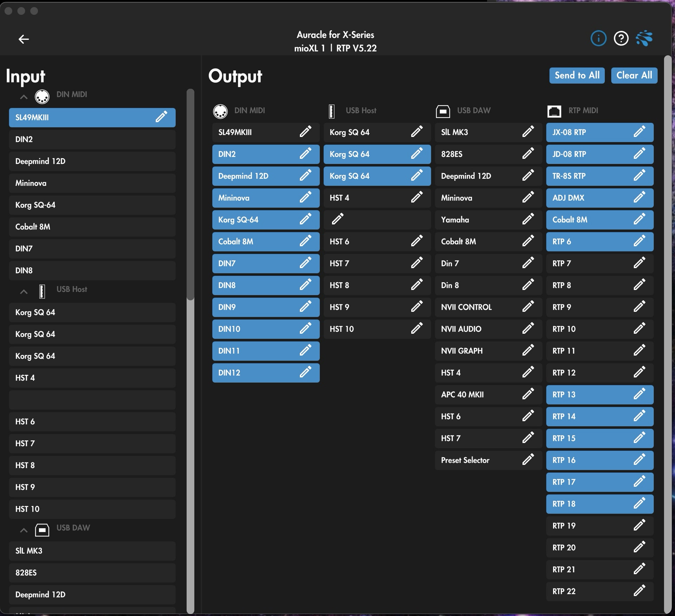Edit SlL MK3 USB DAW output name
Image resolution: width=675 pixels, height=616 pixels.
(528, 131)
